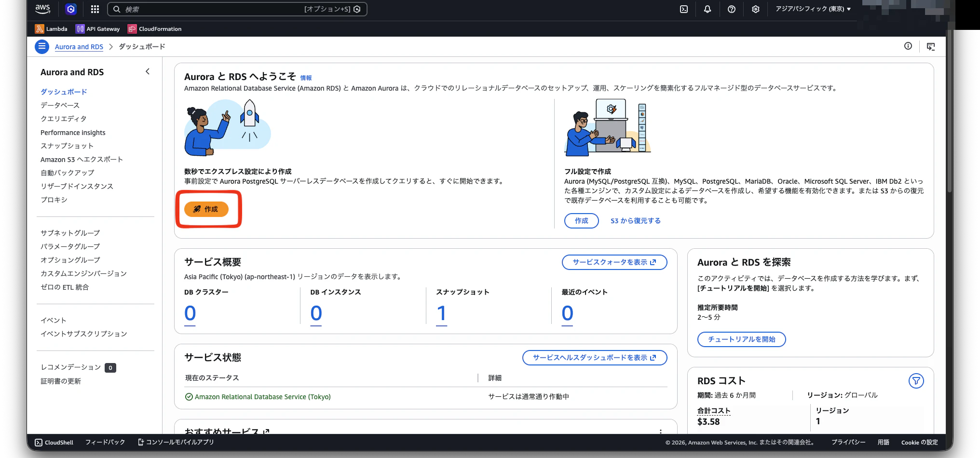The image size is (980, 458).
Task: Click the フィードバック footer link
Action: [x=105, y=442]
